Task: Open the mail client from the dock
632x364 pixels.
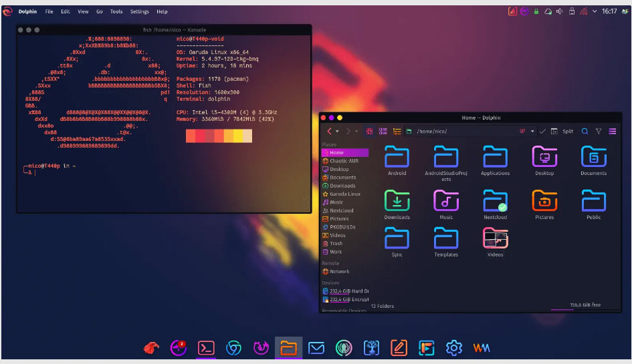Action: point(316,347)
